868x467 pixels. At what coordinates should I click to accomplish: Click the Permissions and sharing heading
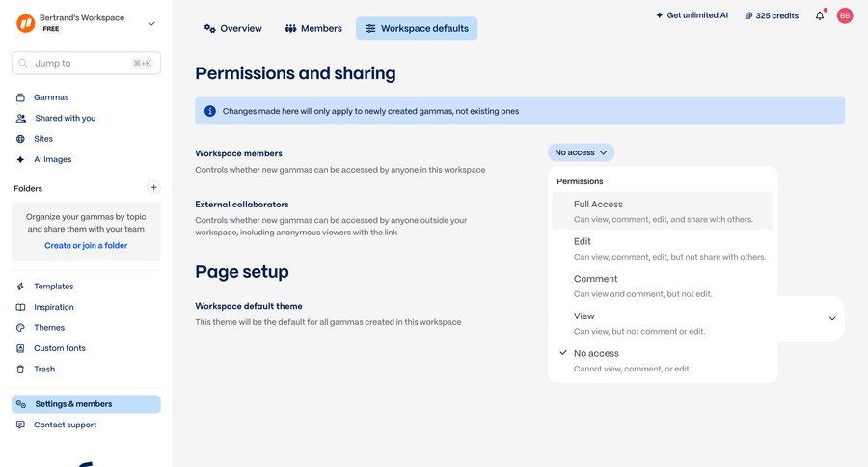pyautogui.click(x=295, y=73)
